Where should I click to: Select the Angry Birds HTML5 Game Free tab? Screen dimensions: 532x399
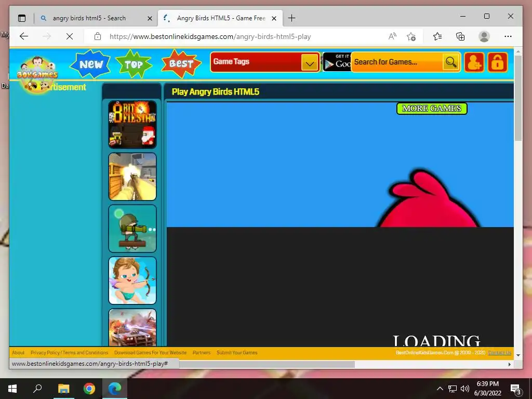pos(220,18)
